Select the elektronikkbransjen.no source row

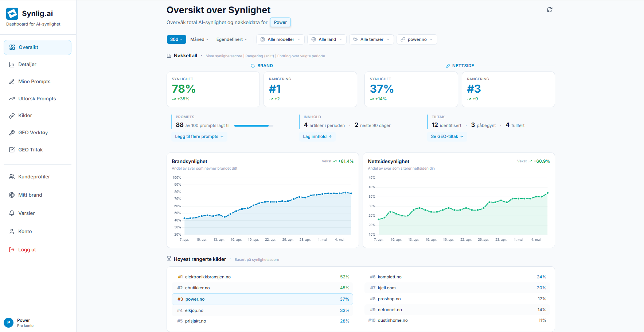point(262,277)
